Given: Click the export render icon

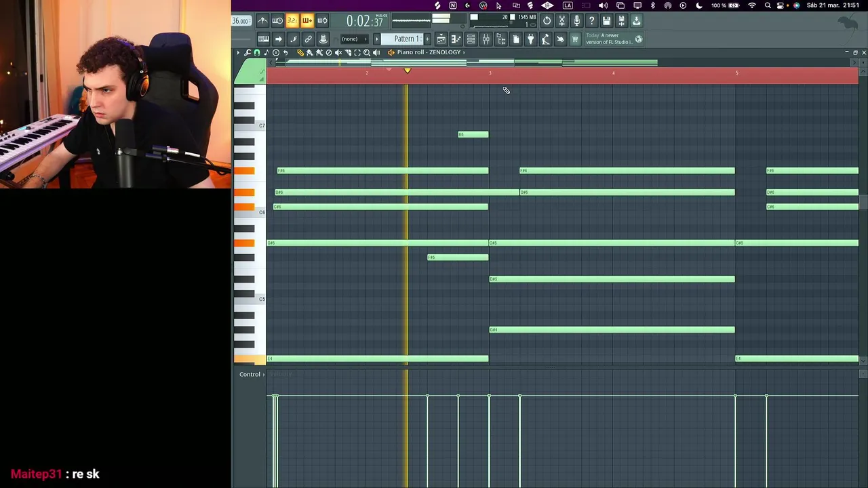Looking at the screenshot, I should click(636, 21).
